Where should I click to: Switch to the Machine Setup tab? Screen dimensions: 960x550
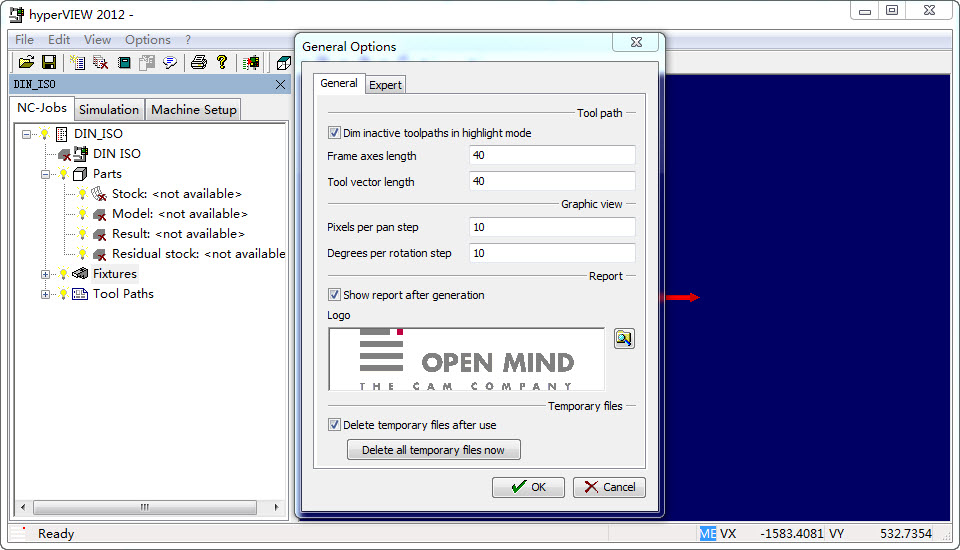click(x=193, y=110)
